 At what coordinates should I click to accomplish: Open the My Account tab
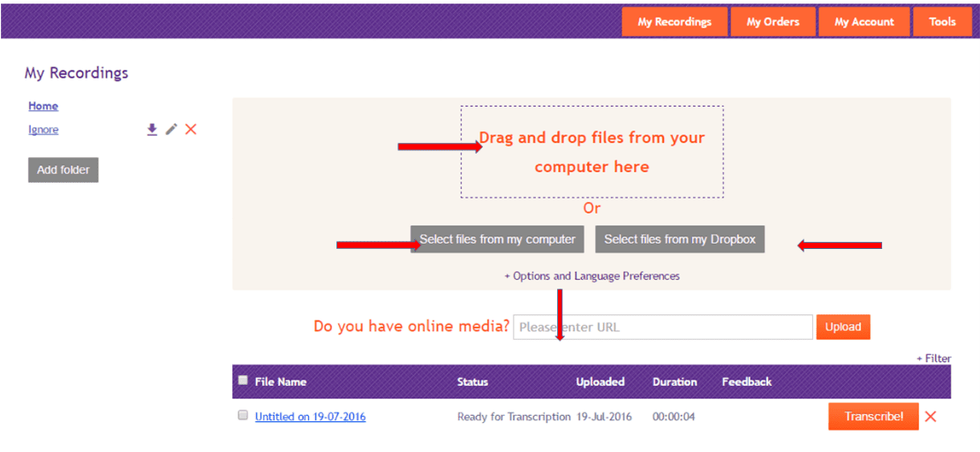coord(864,22)
